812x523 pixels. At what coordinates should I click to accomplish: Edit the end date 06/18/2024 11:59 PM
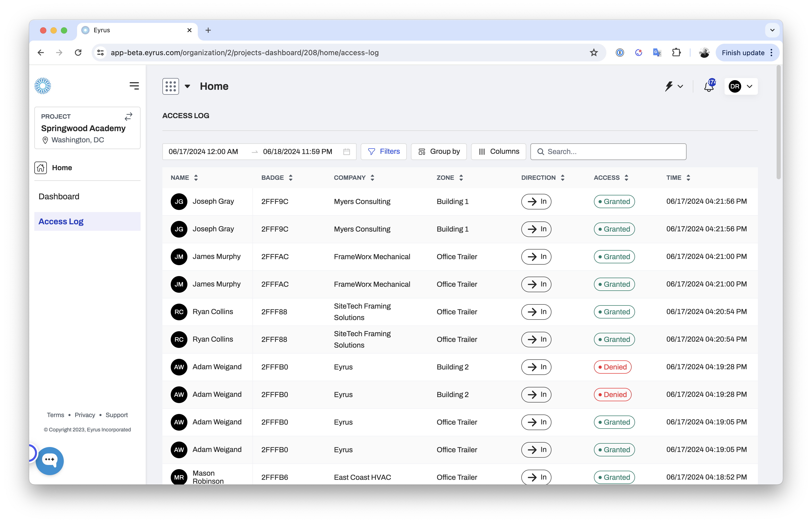297,151
